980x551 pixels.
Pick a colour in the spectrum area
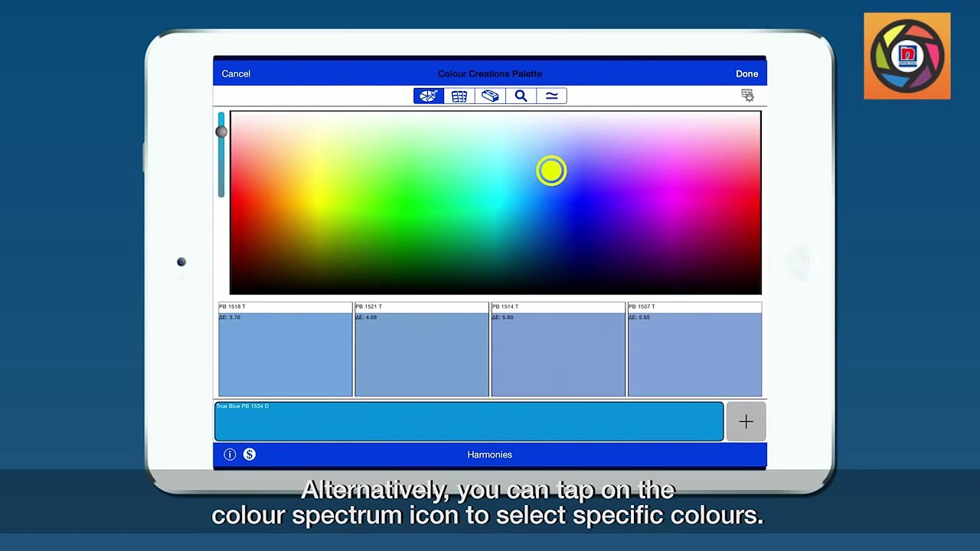(x=495, y=203)
